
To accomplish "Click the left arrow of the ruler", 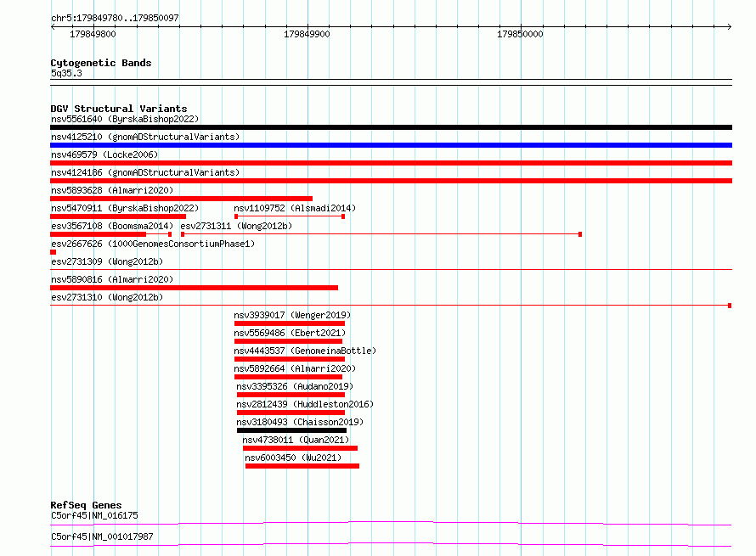I will tap(53, 27).
